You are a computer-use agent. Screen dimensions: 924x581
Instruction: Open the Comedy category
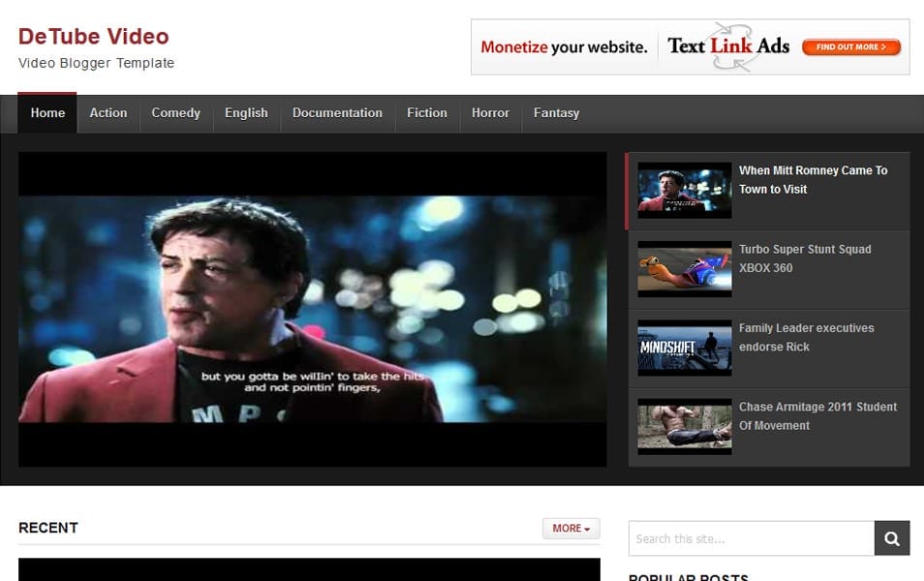click(x=175, y=112)
